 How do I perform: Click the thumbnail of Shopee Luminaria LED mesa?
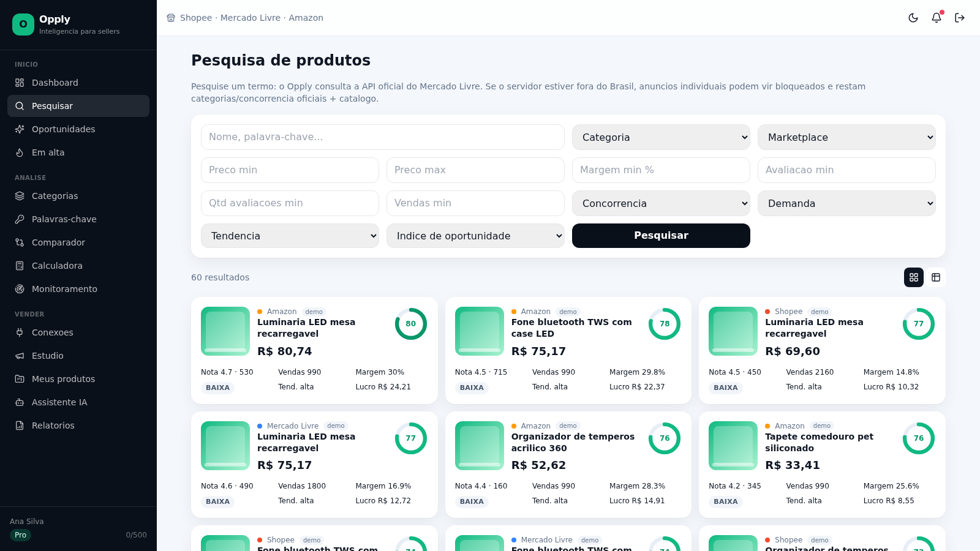[733, 331]
